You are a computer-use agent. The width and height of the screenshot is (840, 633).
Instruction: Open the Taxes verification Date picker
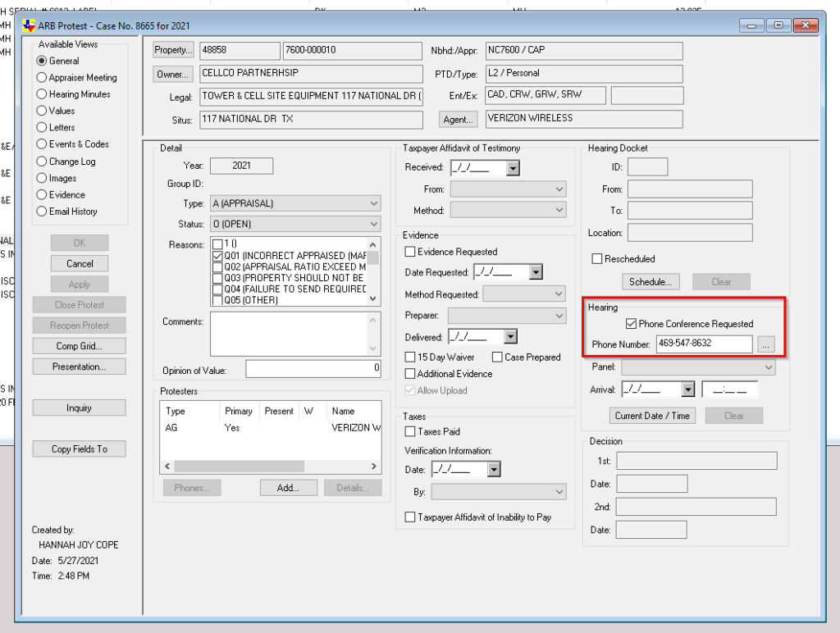pos(493,470)
